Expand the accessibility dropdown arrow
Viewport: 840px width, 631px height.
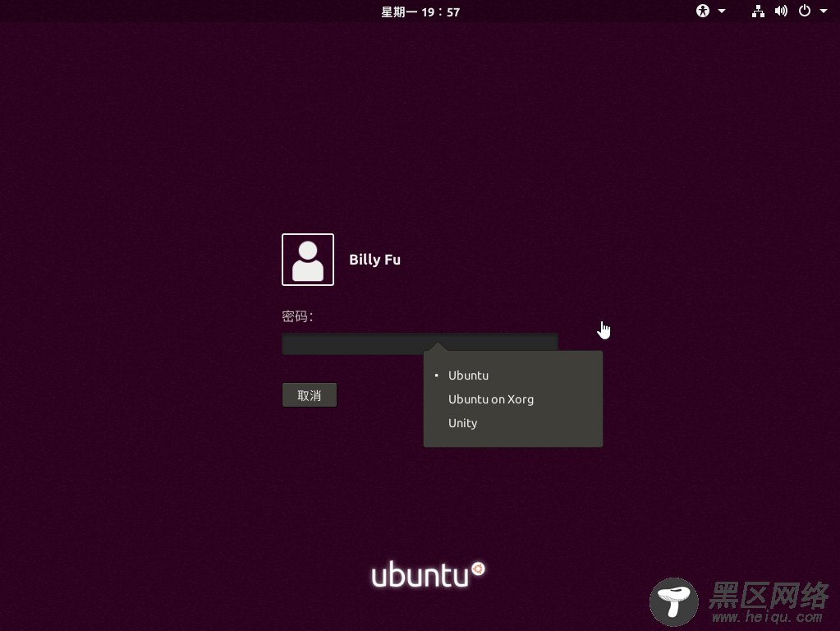coord(722,12)
